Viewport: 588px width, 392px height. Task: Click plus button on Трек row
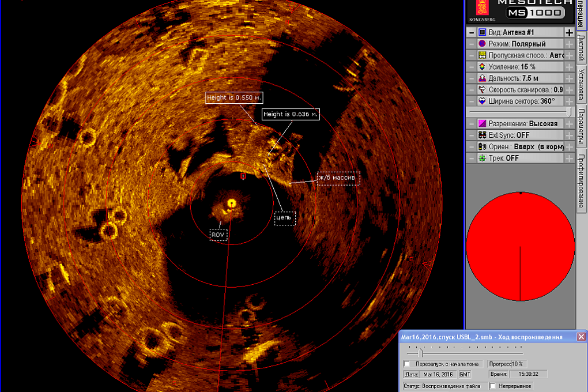(x=569, y=159)
